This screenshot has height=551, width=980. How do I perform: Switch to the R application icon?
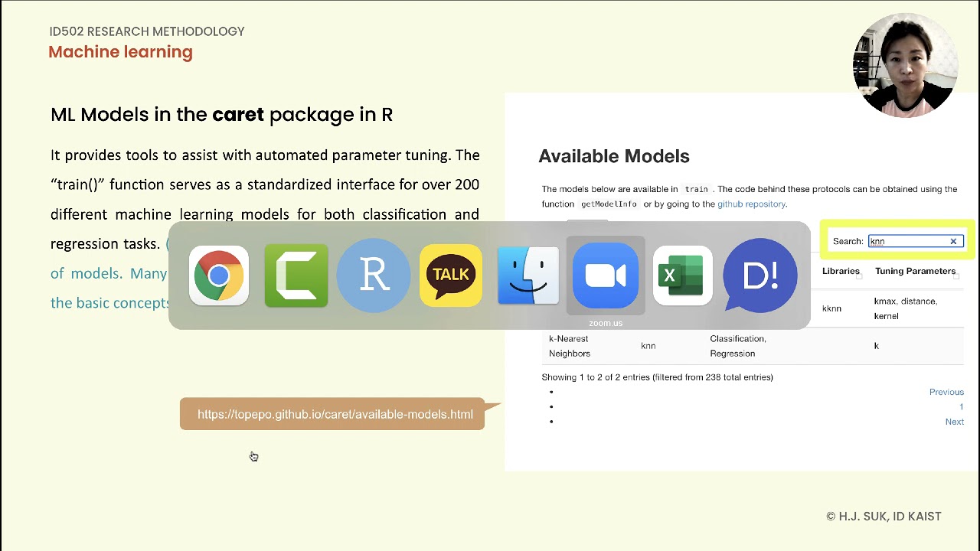tap(374, 275)
